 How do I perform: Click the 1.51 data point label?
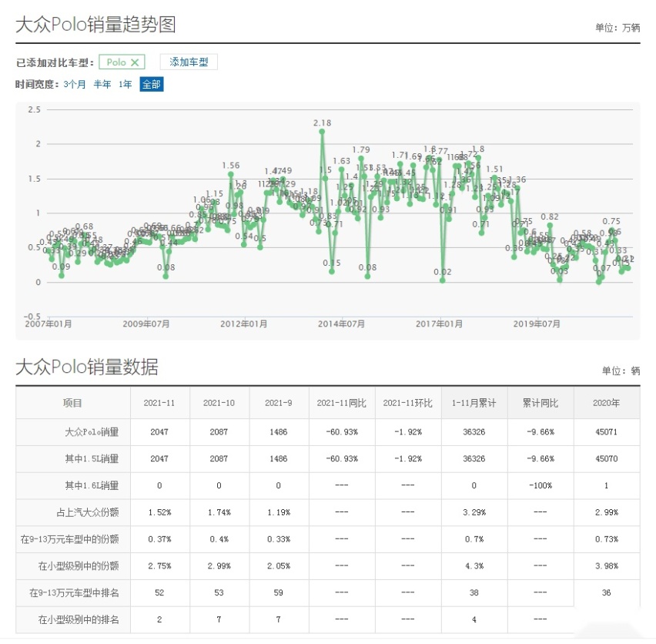click(x=494, y=169)
